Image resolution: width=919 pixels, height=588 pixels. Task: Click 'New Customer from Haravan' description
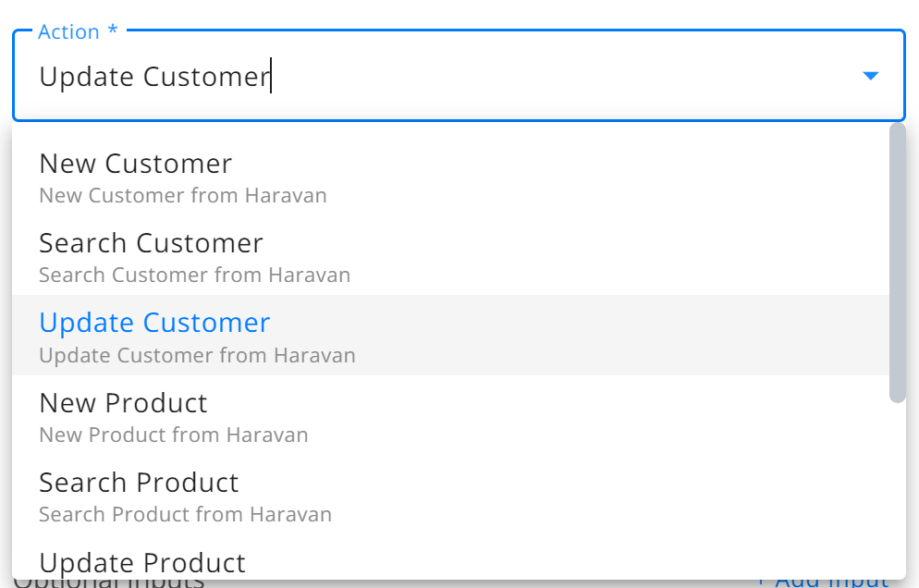[x=183, y=195]
